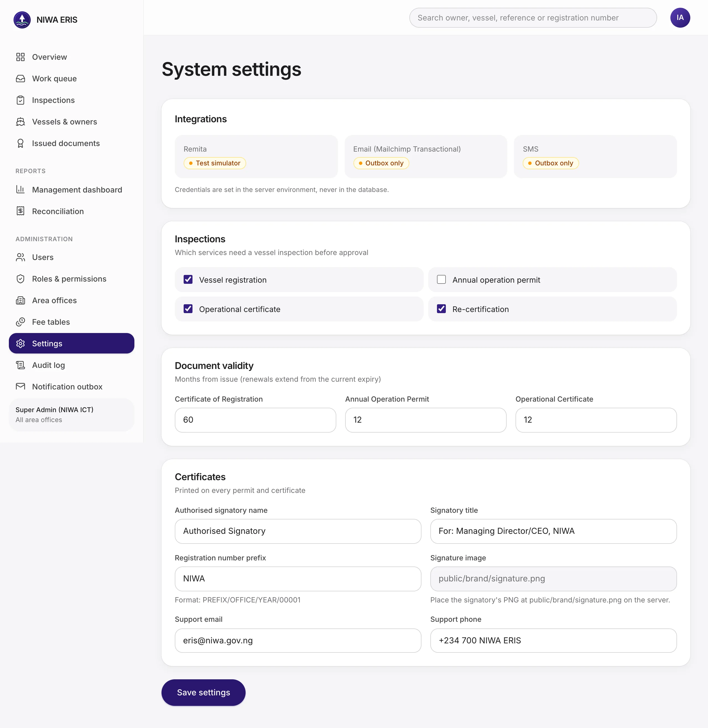The image size is (708, 728).
Task: Uncheck the Re-certification checkbox
Action: (441, 309)
